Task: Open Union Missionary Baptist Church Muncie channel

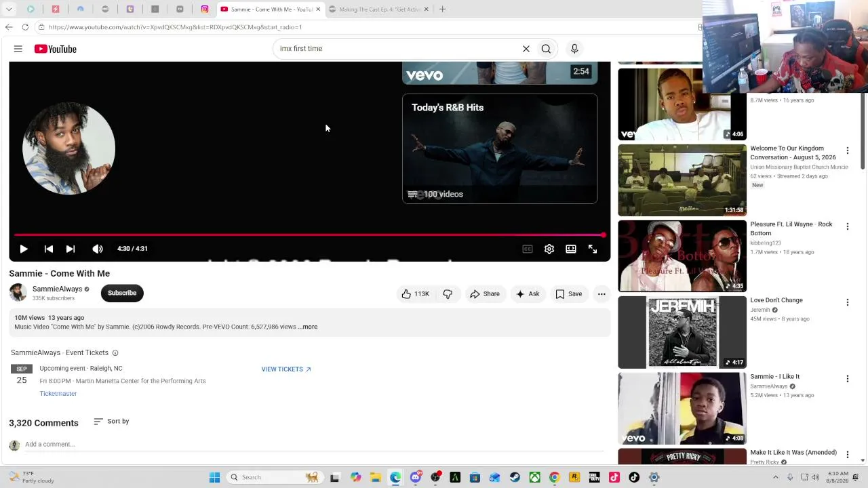Action: (x=799, y=167)
